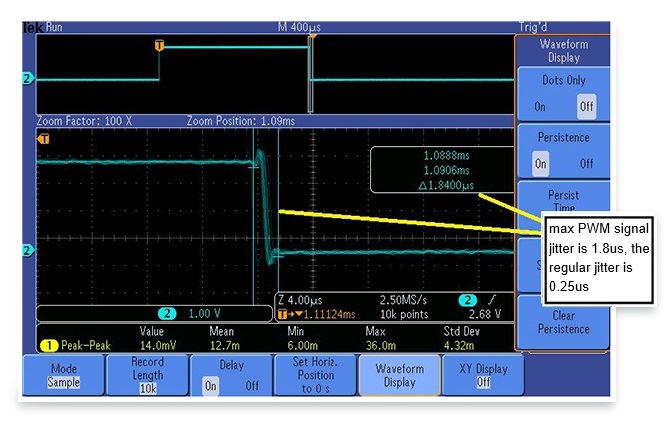This screenshot has width=666, height=431.
Task: Open the Record Length 10k menu
Action: pyautogui.click(x=147, y=375)
